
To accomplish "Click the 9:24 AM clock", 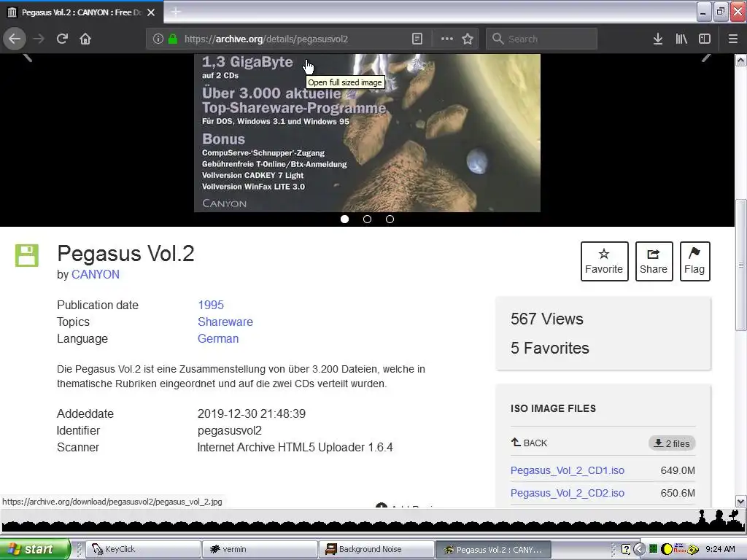I will [720, 549].
